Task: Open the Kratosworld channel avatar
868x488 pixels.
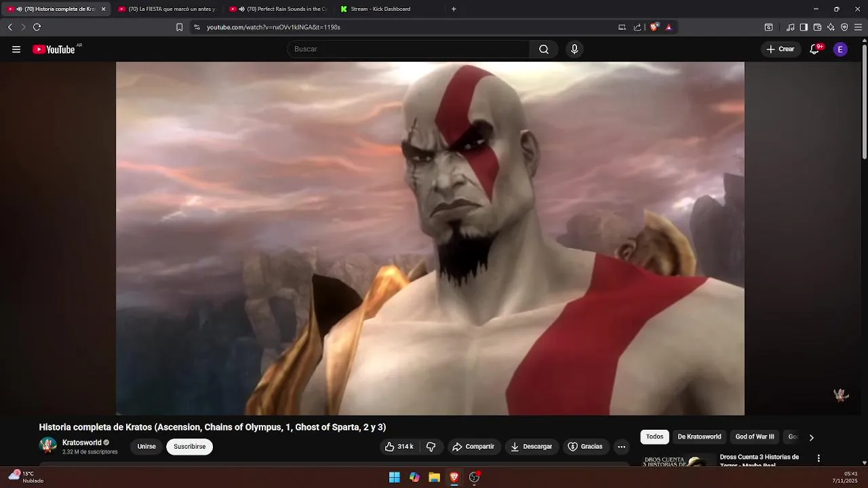Action: 48,446
